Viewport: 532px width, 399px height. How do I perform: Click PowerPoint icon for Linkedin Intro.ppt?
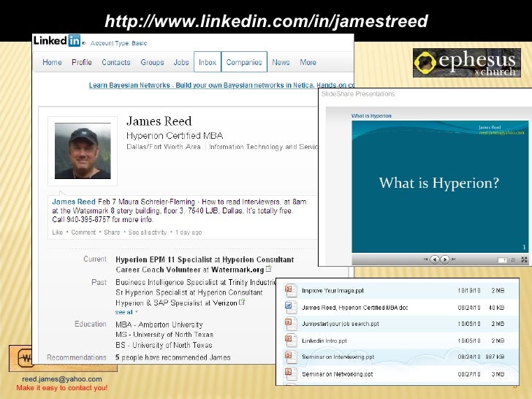click(x=290, y=341)
